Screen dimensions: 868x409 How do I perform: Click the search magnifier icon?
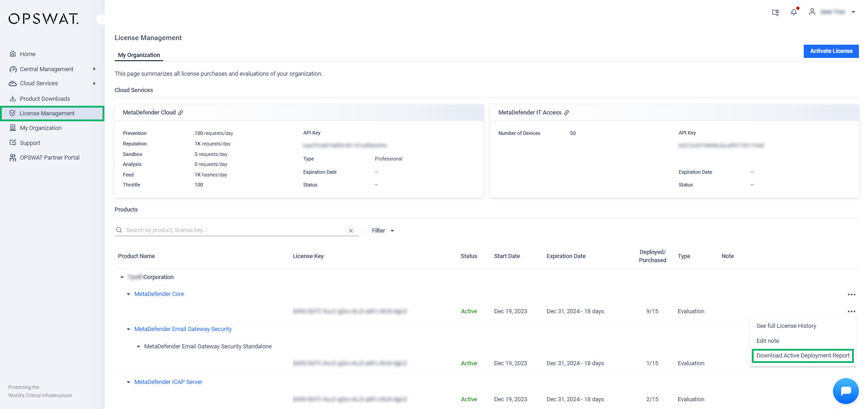point(119,230)
